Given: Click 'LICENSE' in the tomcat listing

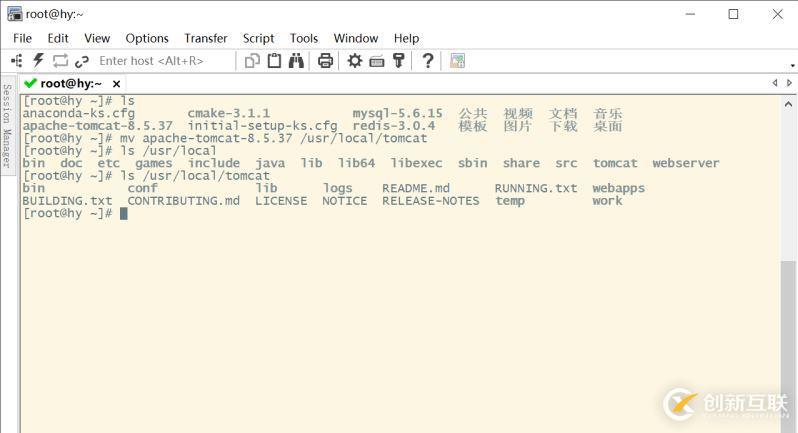Looking at the screenshot, I should point(281,201).
